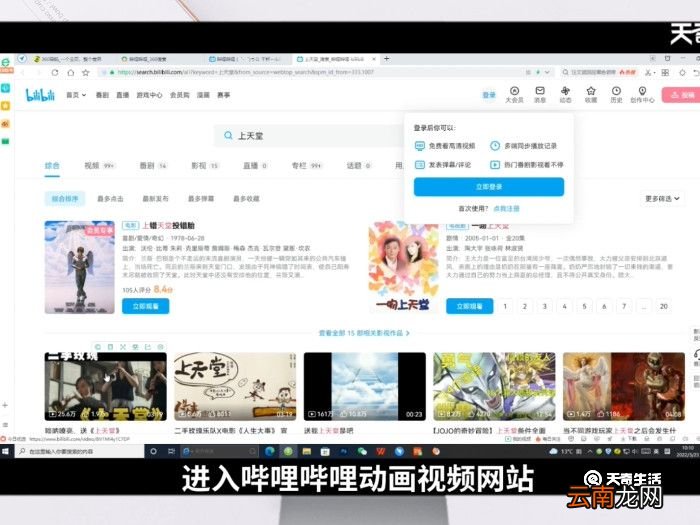Expand the 首页 dropdown in bilibili header

pyautogui.click(x=76, y=95)
